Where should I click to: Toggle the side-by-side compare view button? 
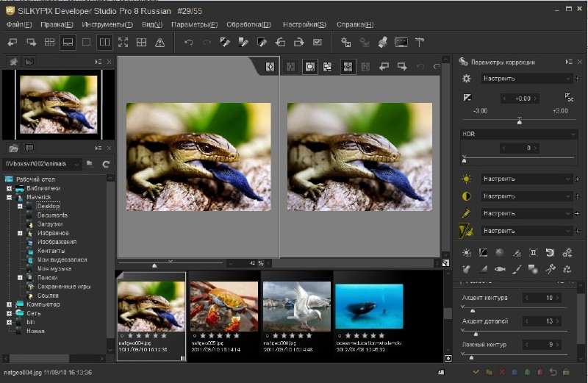coord(104,43)
